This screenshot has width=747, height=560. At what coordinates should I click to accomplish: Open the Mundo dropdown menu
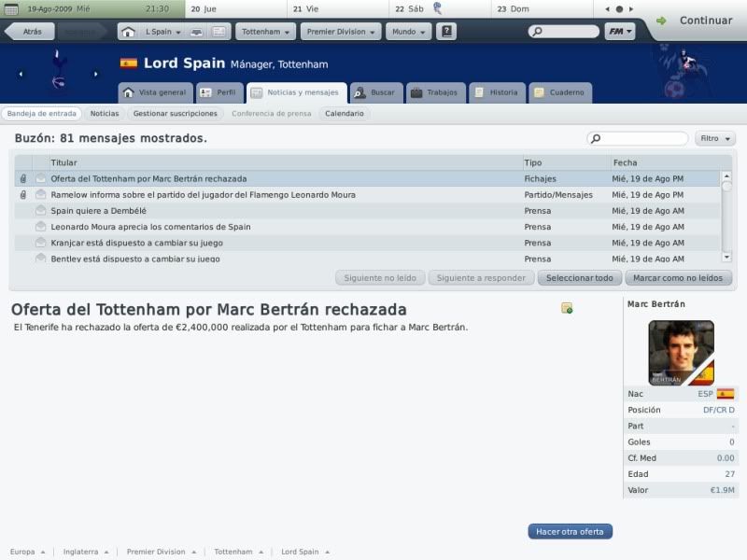pos(408,32)
